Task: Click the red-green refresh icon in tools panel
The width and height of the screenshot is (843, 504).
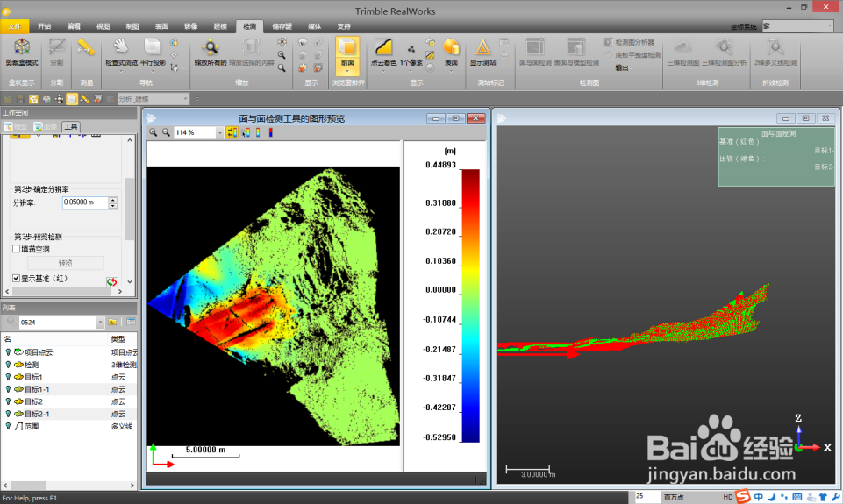Action: tap(111, 281)
